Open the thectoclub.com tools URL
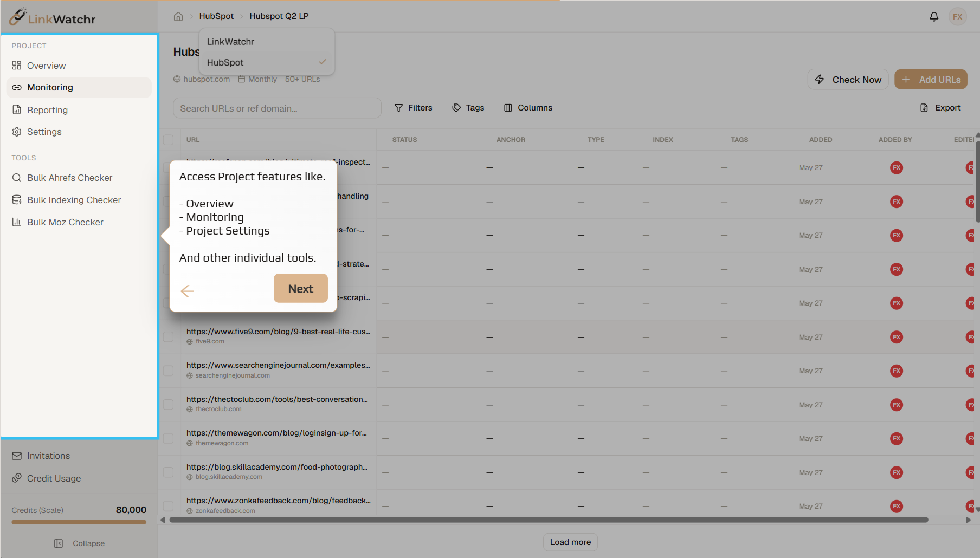The width and height of the screenshot is (980, 558). coord(277,399)
